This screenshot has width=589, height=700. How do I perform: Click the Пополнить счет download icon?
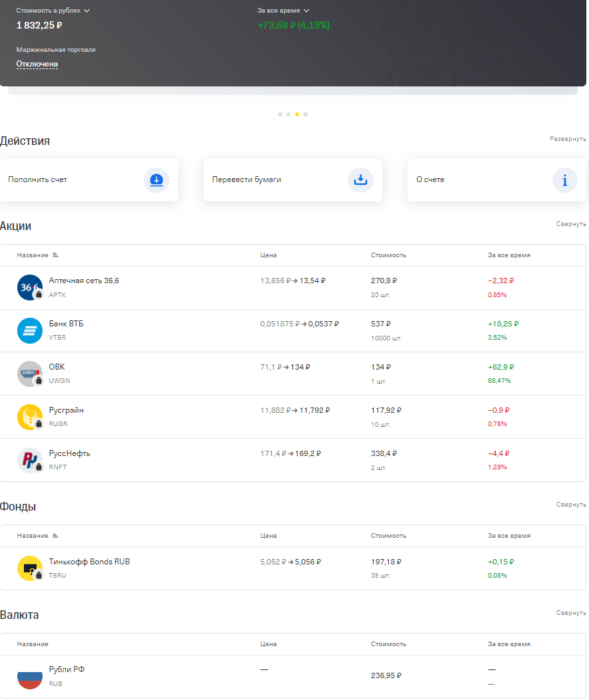click(x=156, y=180)
